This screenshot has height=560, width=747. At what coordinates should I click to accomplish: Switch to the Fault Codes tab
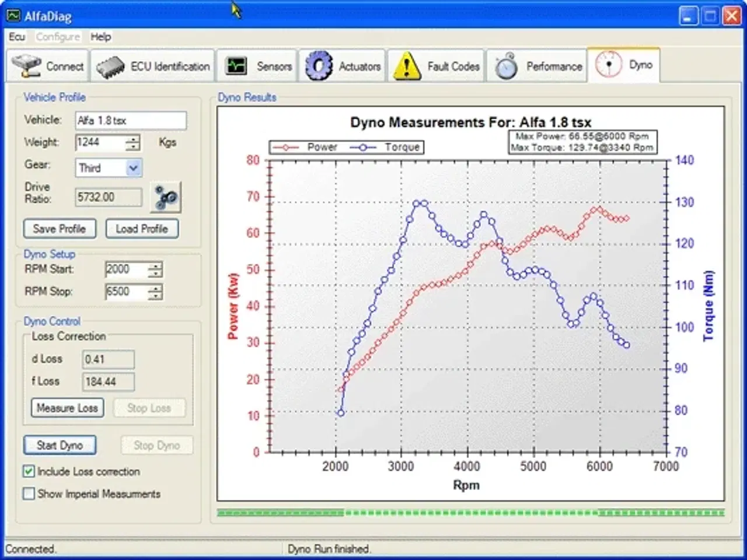pyautogui.click(x=436, y=66)
